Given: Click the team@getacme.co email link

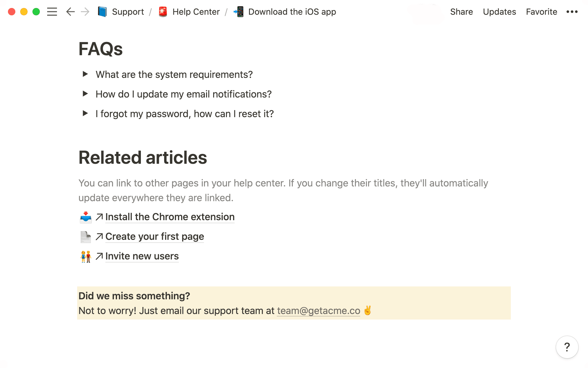Looking at the screenshot, I should (318, 311).
